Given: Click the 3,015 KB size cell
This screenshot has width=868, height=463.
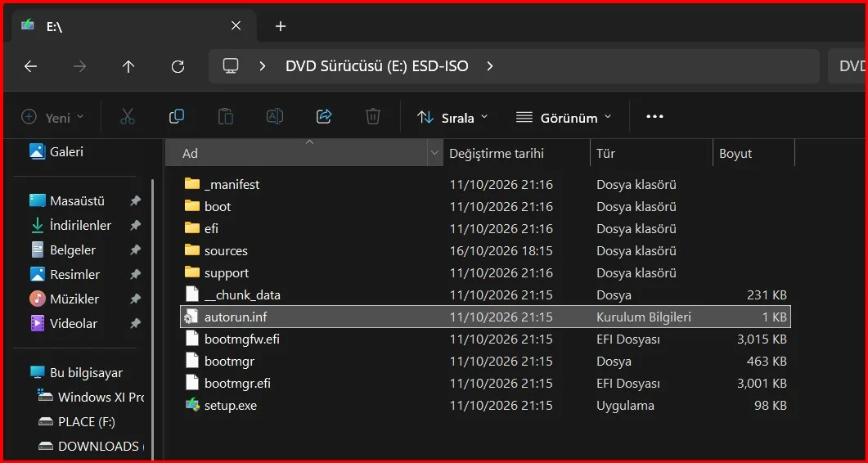Looking at the screenshot, I should [x=762, y=339].
